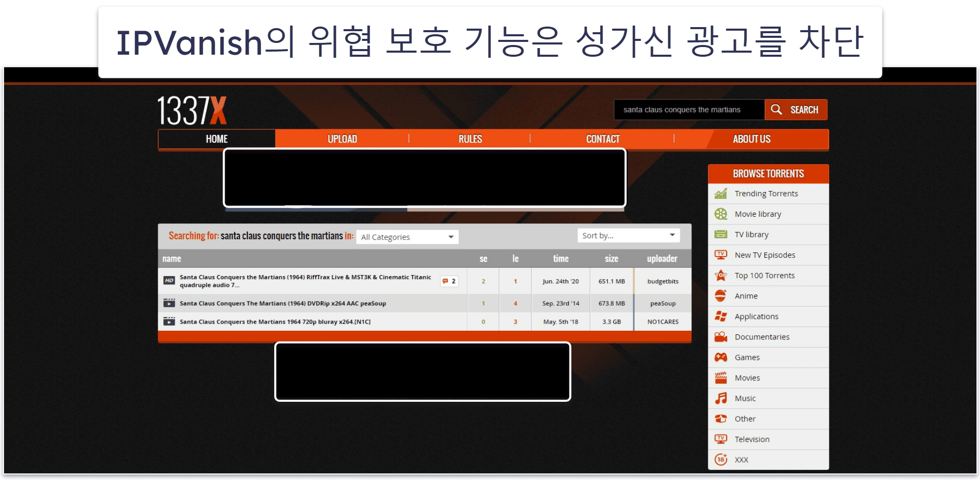Open uploader peaSoup profile
This screenshot has height=480, width=980.
[x=663, y=303]
